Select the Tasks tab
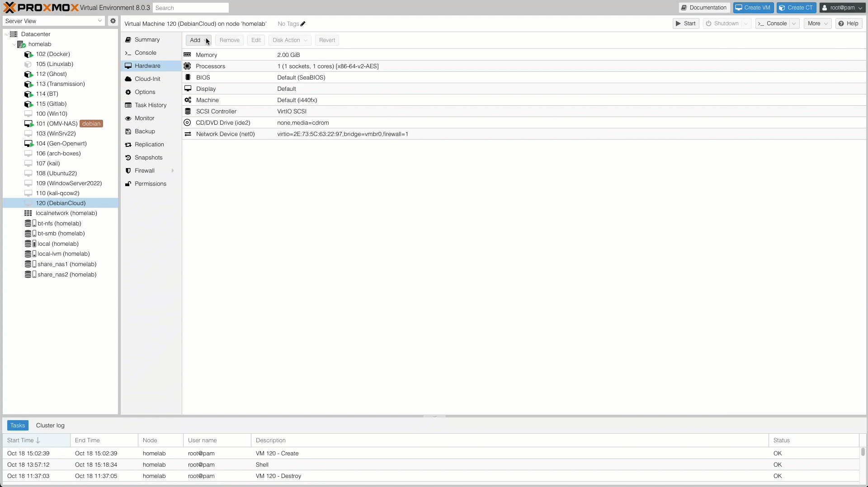Screen dimensions: 868x487 click(x=18, y=426)
